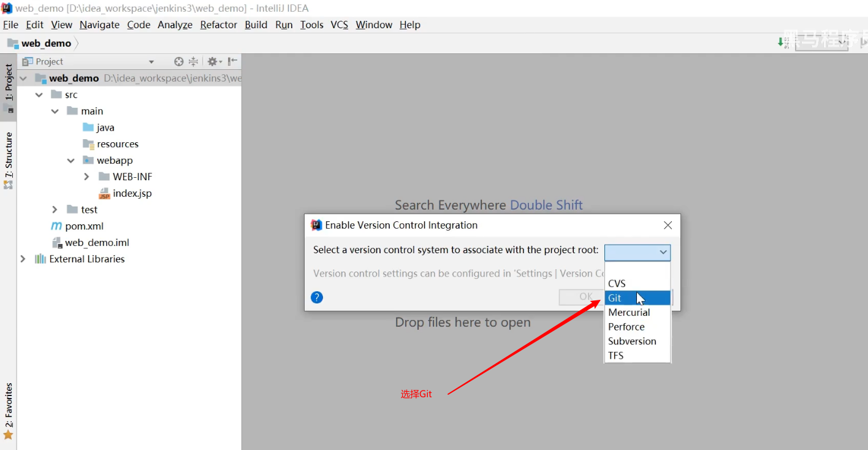
Task: Open the Run menu
Action: click(284, 25)
